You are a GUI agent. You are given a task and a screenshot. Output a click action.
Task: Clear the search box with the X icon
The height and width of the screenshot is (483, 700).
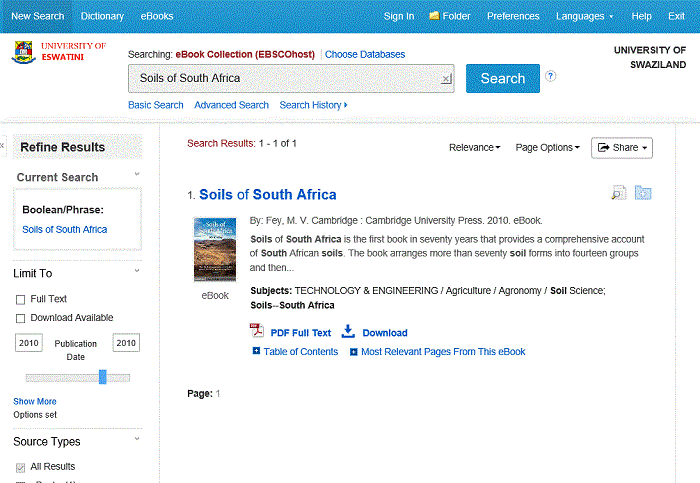(446, 79)
